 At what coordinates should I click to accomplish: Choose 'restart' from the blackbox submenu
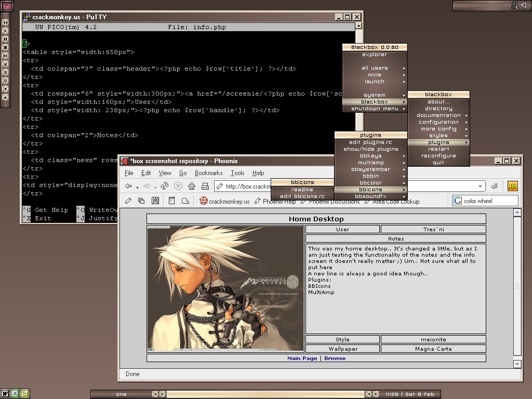(x=438, y=149)
